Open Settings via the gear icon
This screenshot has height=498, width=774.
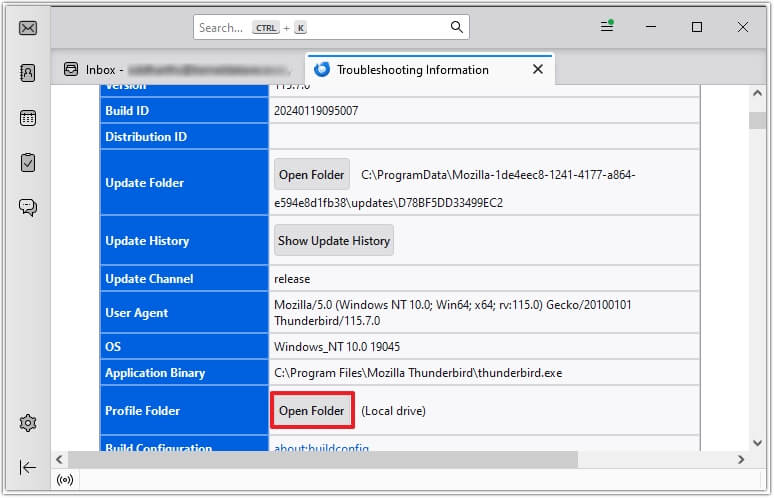point(28,423)
